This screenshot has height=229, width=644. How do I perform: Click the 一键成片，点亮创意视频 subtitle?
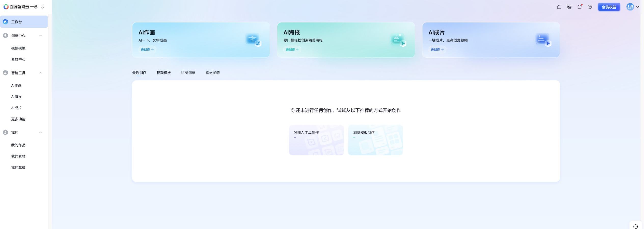click(x=448, y=40)
